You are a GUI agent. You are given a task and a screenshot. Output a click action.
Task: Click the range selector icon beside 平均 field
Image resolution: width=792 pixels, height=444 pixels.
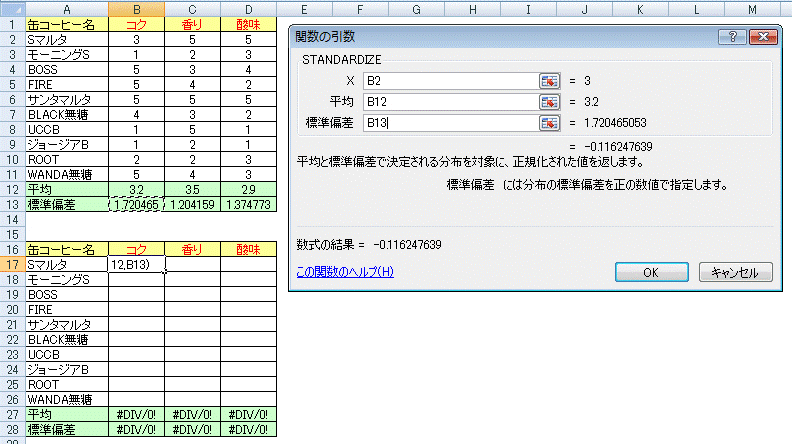click(x=549, y=101)
